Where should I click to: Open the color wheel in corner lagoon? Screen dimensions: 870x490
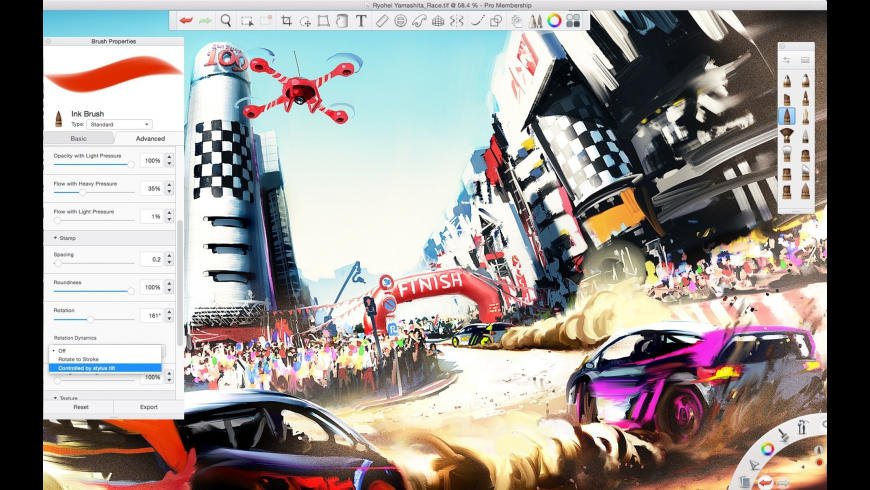(767, 448)
